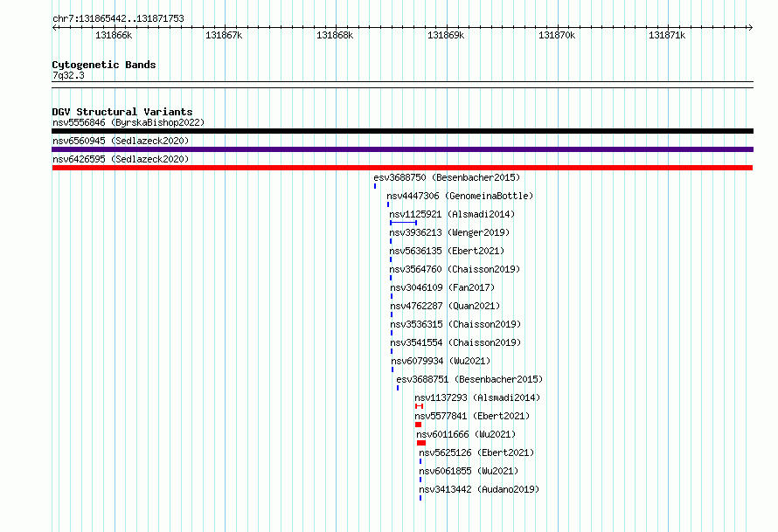Click the 131869k ruler tick label
The height and width of the screenshot is (532, 778).
coord(446,35)
